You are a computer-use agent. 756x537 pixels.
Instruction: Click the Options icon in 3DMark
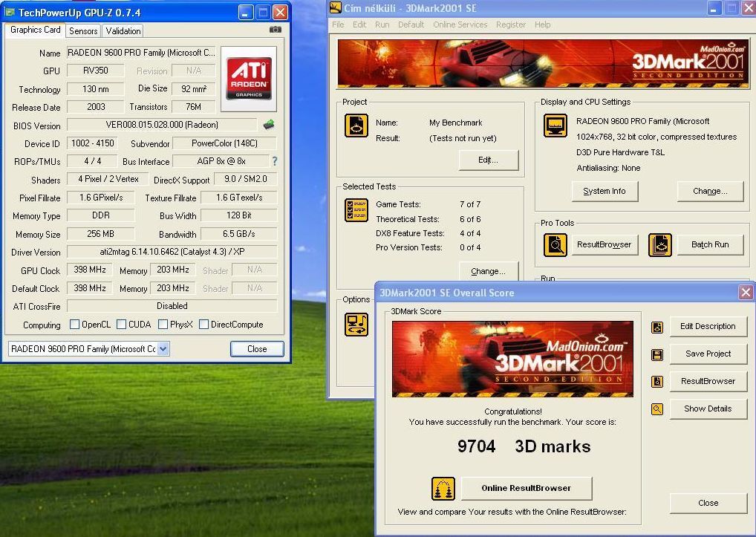(x=356, y=325)
